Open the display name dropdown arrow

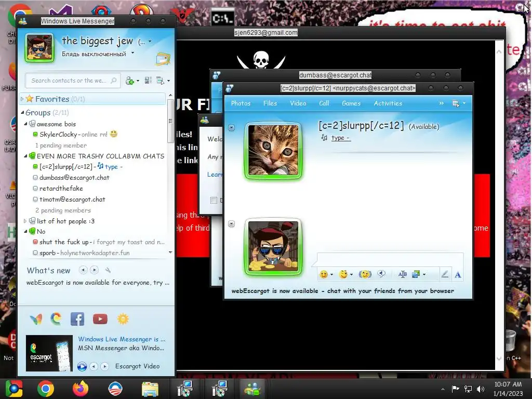150,42
